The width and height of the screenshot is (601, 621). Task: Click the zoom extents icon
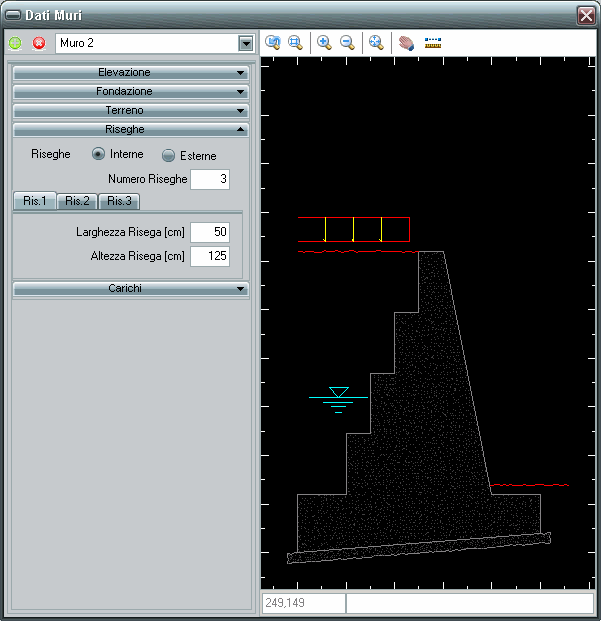click(376, 42)
